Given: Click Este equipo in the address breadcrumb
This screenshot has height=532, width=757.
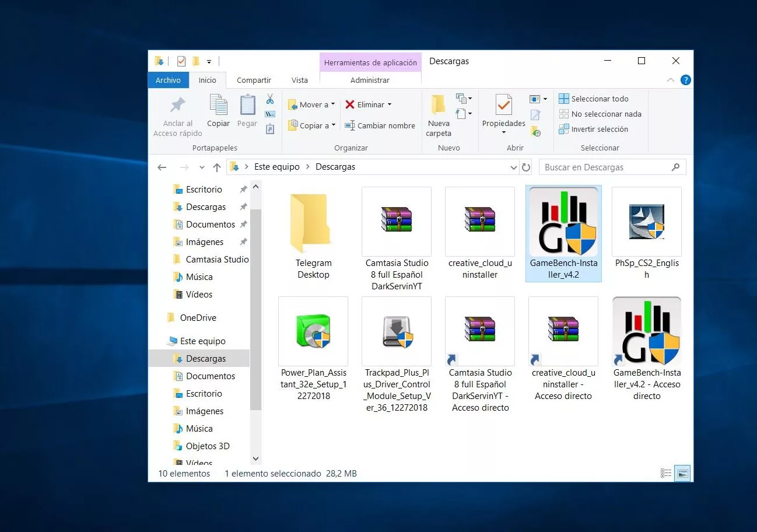Looking at the screenshot, I should [277, 167].
